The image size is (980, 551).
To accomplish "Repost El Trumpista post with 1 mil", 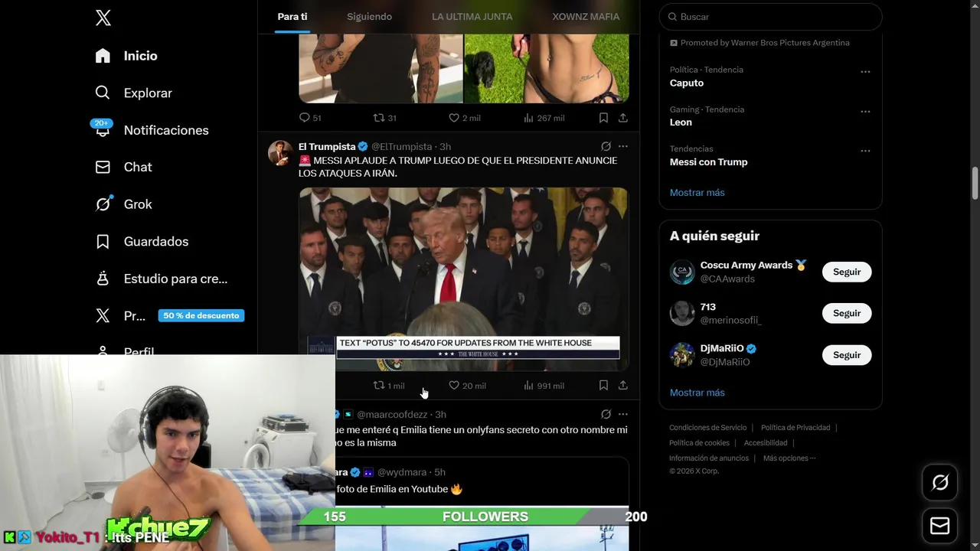I will (x=388, y=386).
